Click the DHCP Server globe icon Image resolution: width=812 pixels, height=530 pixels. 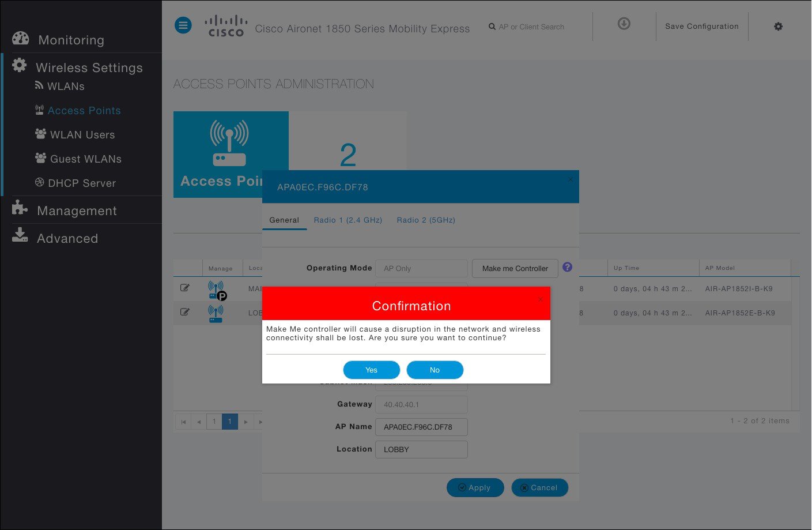tap(39, 183)
